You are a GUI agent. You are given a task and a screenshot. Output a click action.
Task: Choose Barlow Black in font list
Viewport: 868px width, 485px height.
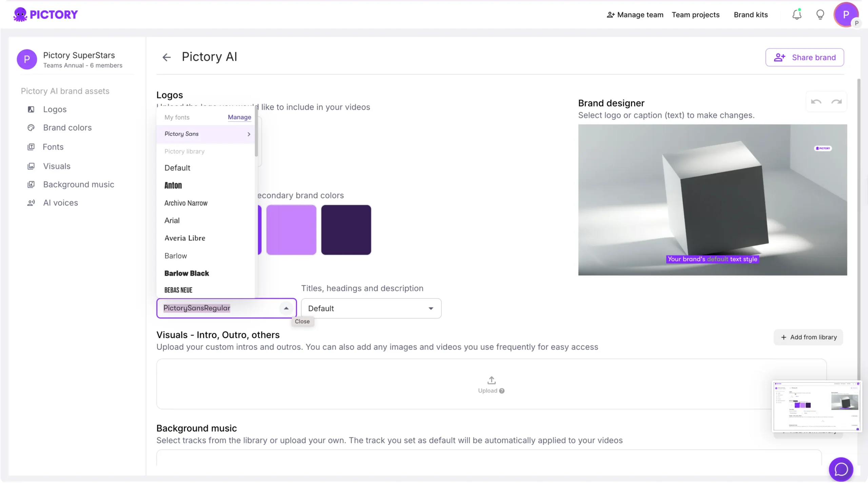coord(186,273)
